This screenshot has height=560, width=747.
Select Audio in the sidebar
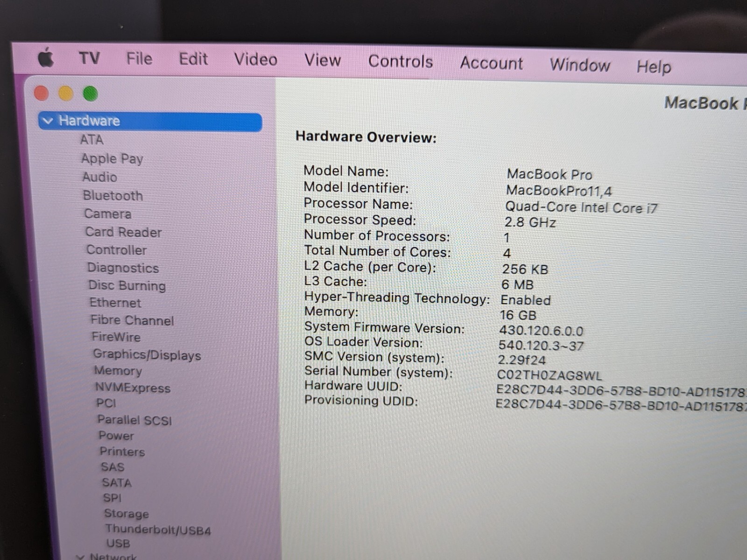coord(99,177)
